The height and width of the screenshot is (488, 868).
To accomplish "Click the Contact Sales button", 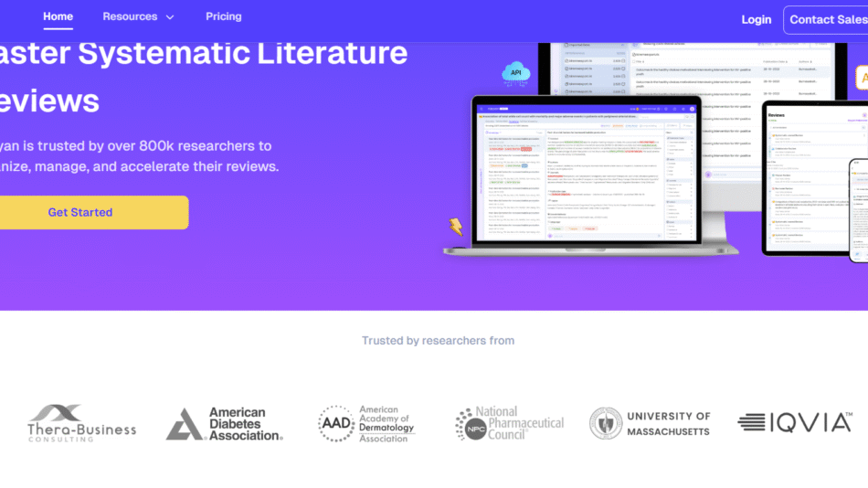I will (x=826, y=19).
